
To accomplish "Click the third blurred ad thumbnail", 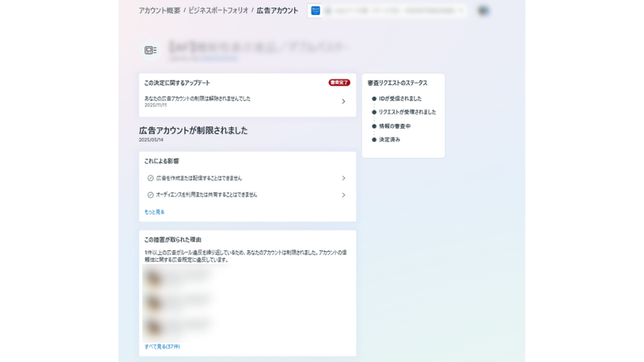I will pyautogui.click(x=152, y=327).
